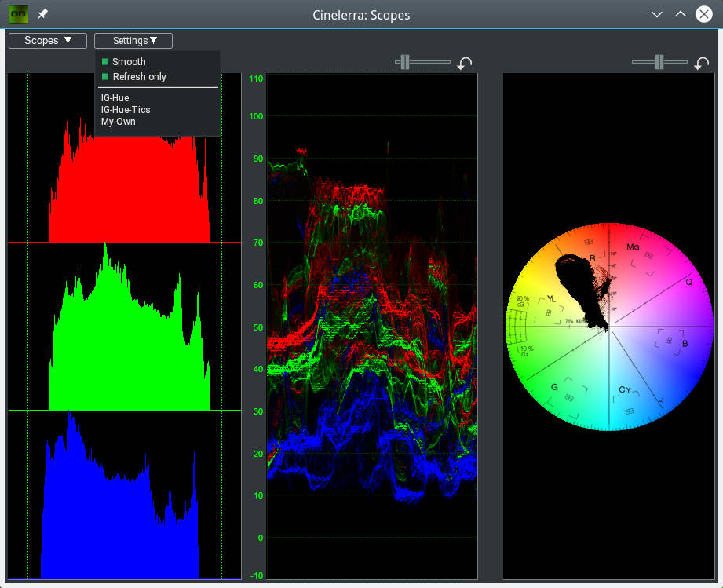This screenshot has height=588, width=723.
Task: Collapse the Settings dropdown menu
Action: tap(133, 41)
